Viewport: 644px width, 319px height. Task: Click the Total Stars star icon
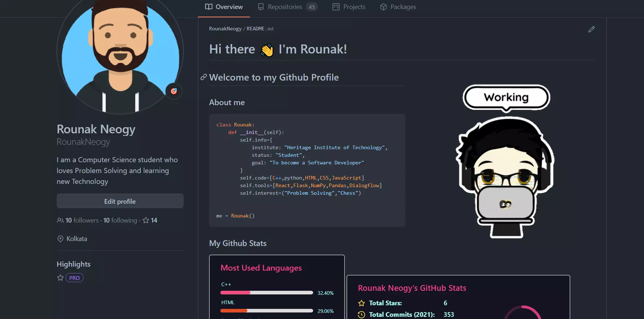pyautogui.click(x=361, y=303)
